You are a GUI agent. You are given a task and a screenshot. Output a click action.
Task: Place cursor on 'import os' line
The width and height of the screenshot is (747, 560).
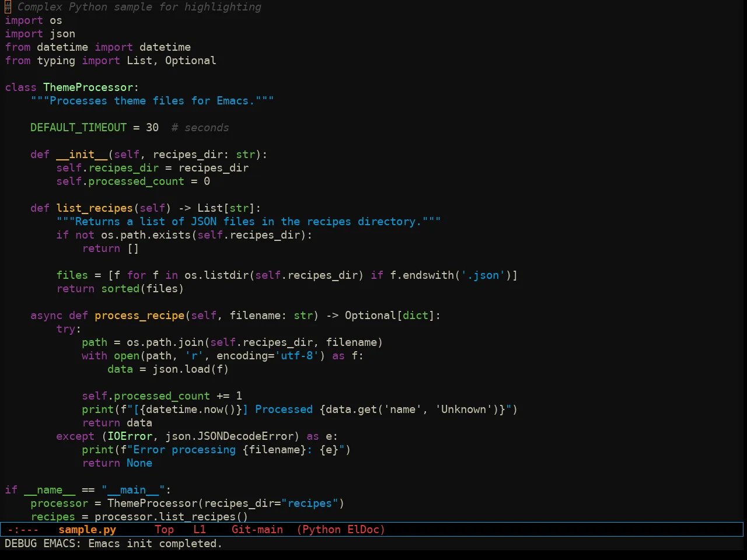(x=33, y=20)
